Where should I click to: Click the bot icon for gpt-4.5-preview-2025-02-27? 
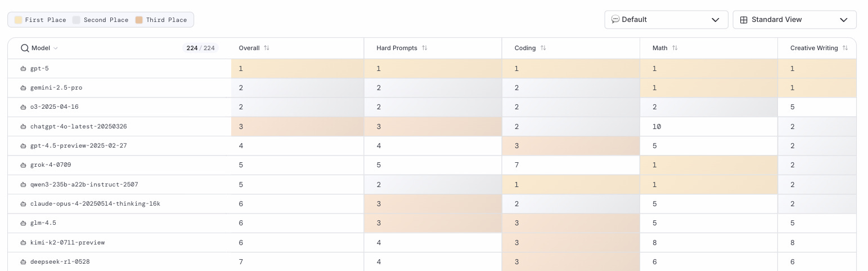click(x=23, y=146)
